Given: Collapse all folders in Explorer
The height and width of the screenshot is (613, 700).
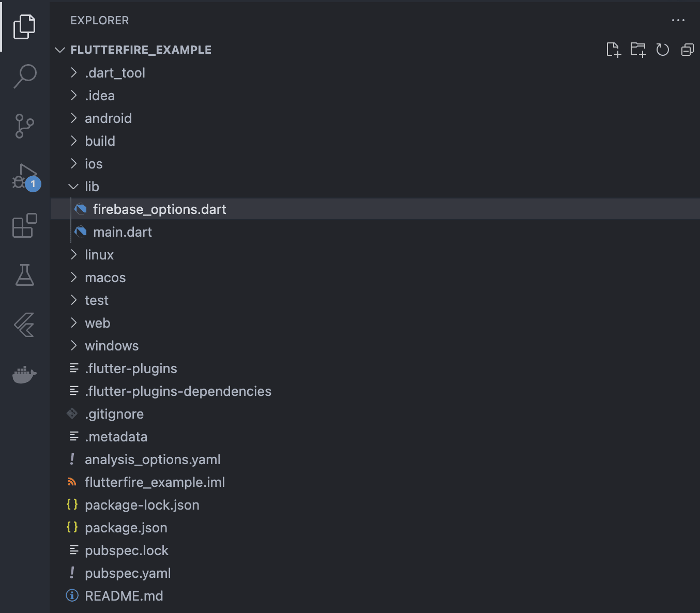Looking at the screenshot, I should (688, 50).
